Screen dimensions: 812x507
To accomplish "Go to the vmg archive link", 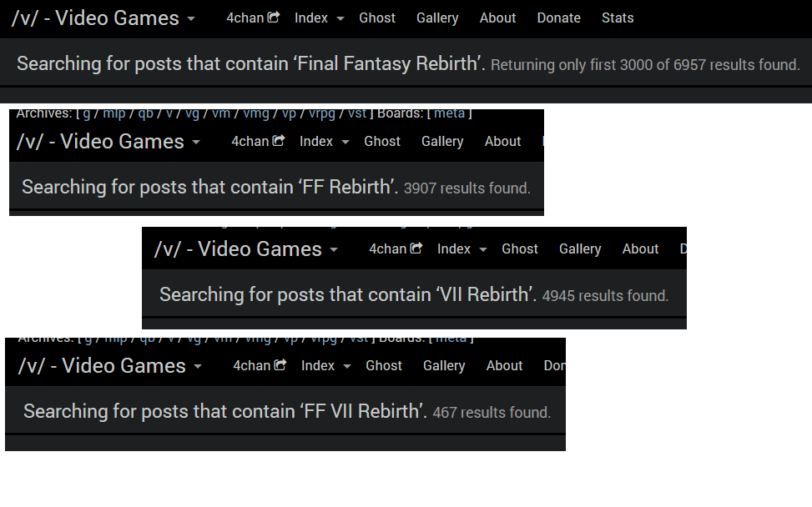I will (256, 113).
